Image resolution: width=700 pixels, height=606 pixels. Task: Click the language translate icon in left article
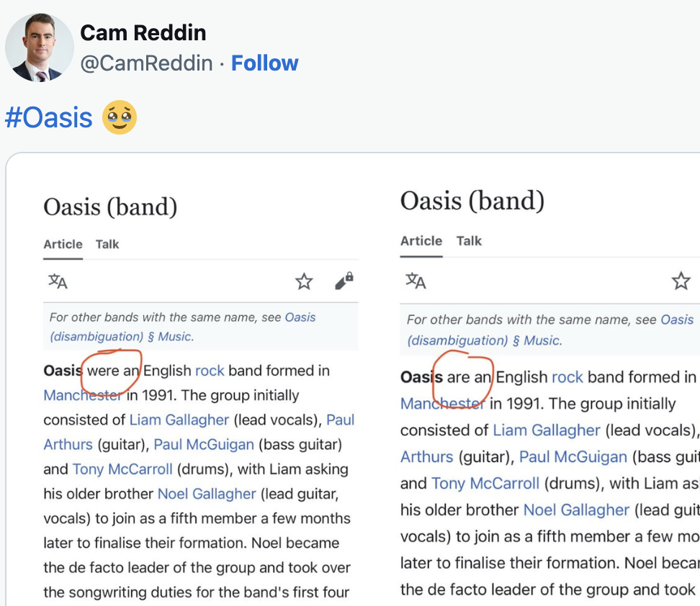pyautogui.click(x=58, y=281)
